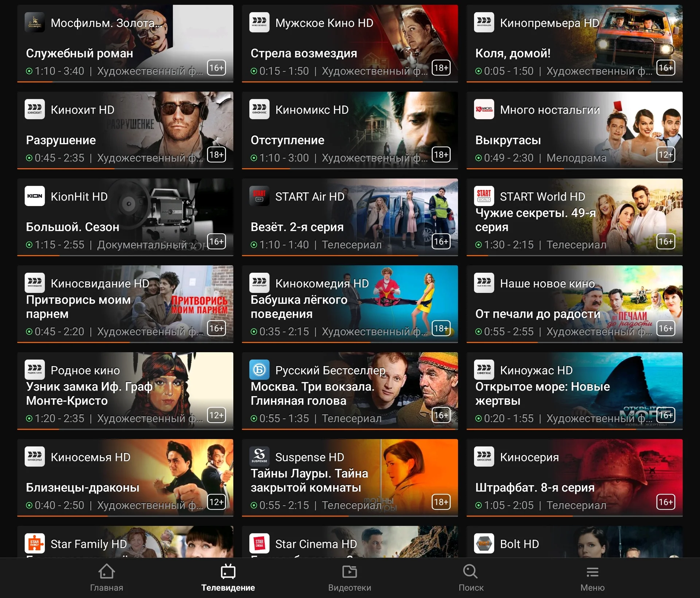Click the Кинохит HD channel logo

tap(35, 109)
